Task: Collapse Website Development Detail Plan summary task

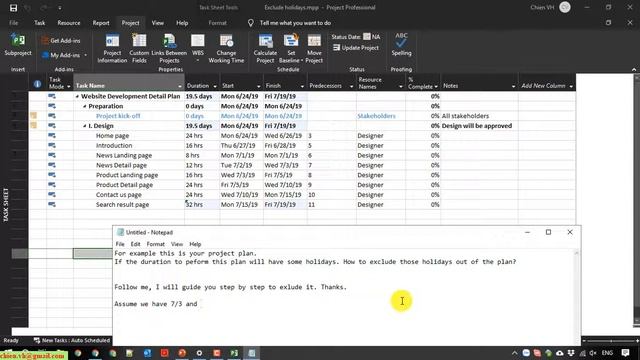Action: (77, 96)
